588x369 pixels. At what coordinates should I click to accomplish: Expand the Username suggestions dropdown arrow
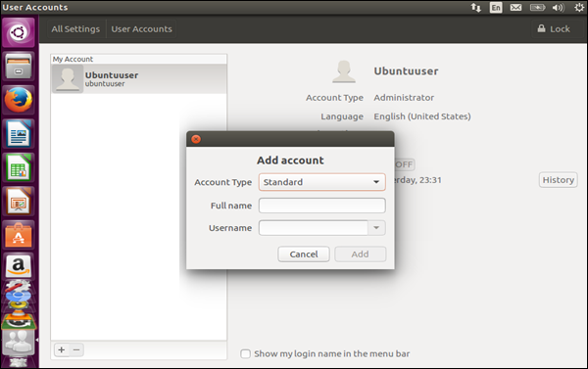pos(376,228)
